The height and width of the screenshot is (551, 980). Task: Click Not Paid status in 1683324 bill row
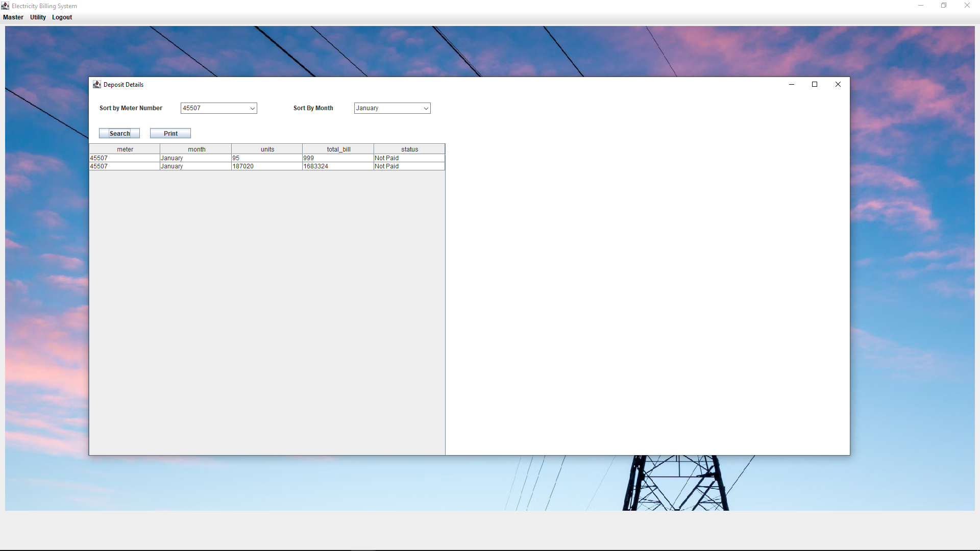pos(409,166)
